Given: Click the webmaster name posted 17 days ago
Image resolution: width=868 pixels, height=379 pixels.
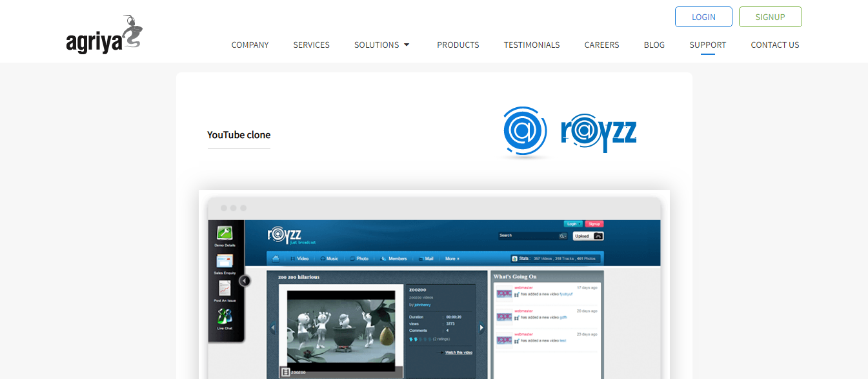Looking at the screenshot, I should [x=523, y=287].
